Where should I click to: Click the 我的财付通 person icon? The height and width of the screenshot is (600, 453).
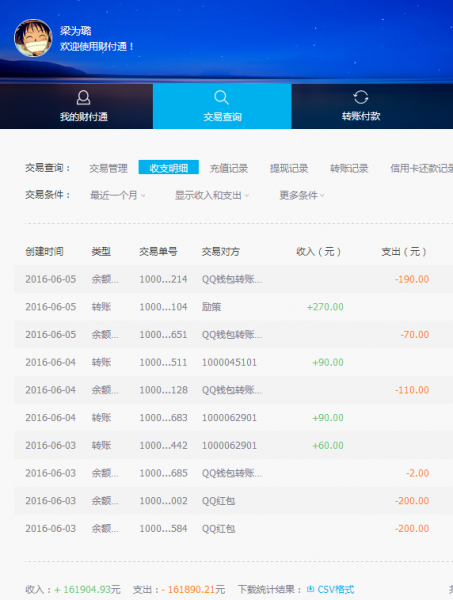pyautogui.click(x=83, y=98)
